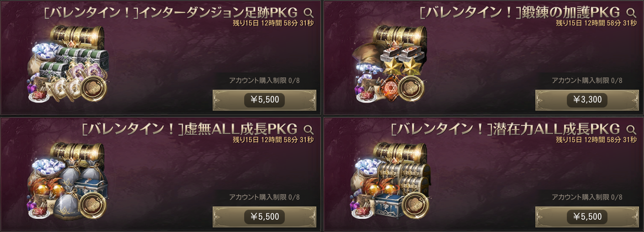Select the [バレンタイン!]虚無ALL成長PKG title
Viewport: 644px width, 232px height.
tap(189, 129)
